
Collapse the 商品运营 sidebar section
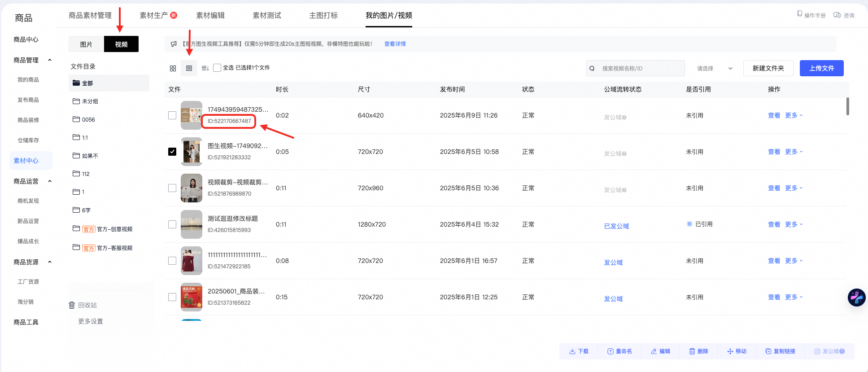50,181
